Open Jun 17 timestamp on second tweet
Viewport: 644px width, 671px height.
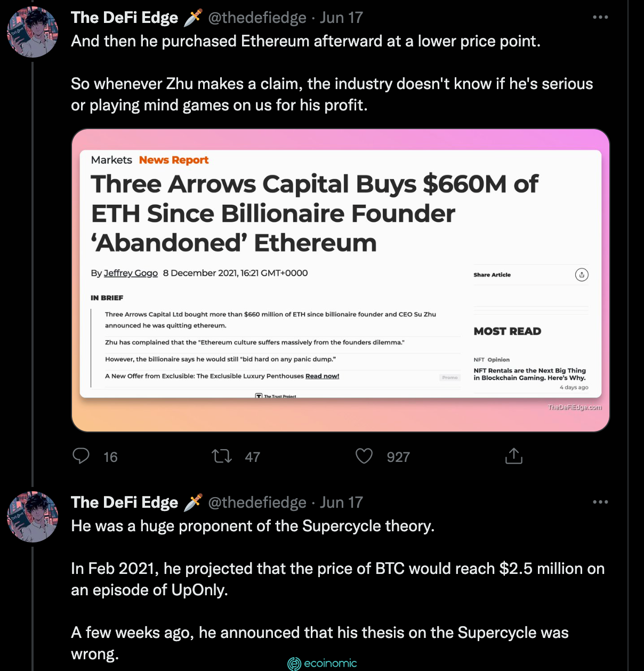341,502
